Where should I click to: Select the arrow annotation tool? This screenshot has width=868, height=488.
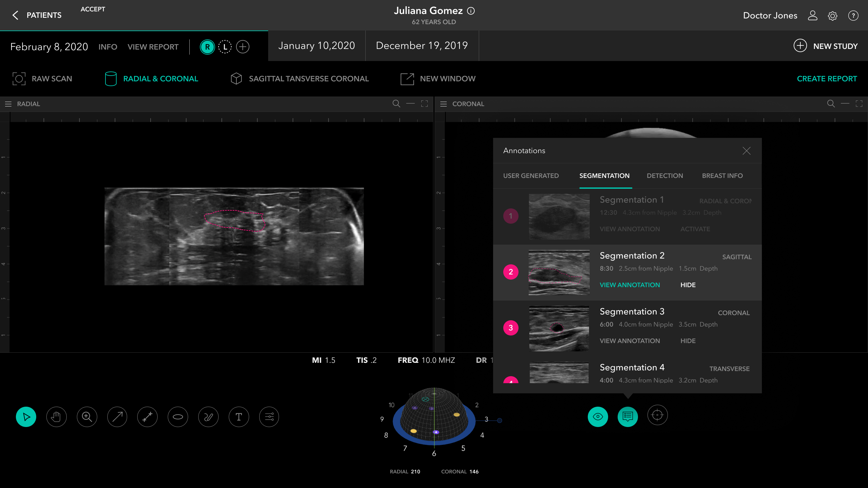click(117, 417)
